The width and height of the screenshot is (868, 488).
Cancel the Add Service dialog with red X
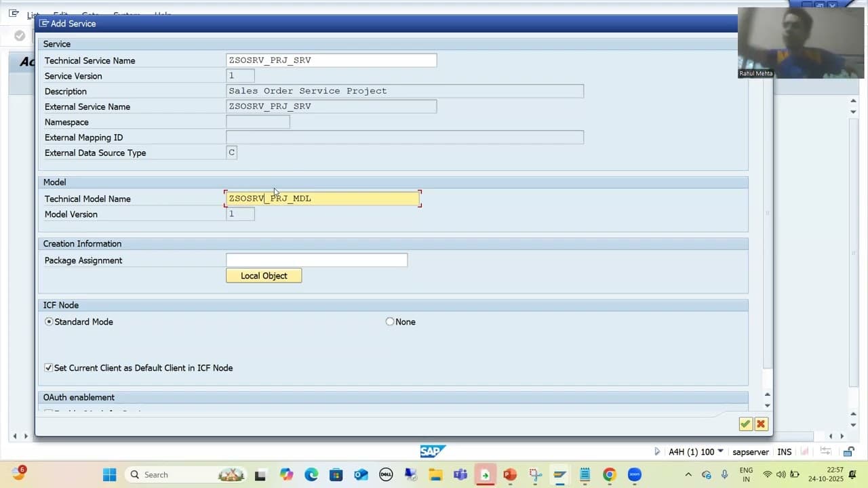[761, 424]
